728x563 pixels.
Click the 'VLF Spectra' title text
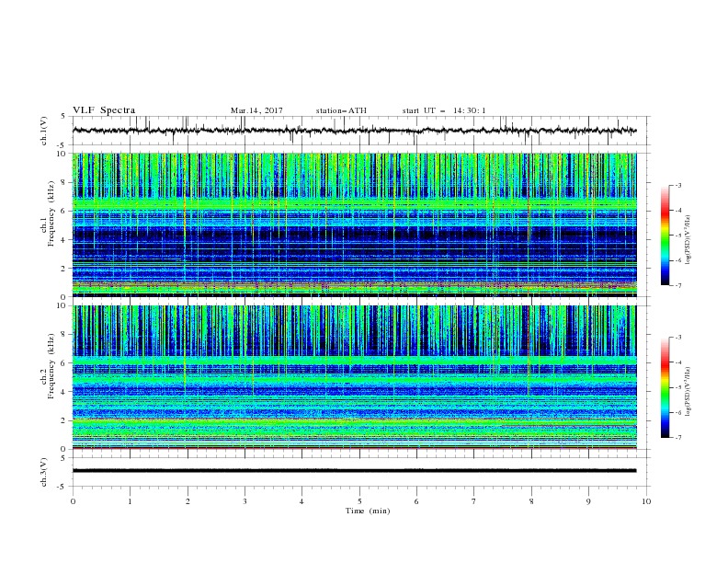(104, 110)
